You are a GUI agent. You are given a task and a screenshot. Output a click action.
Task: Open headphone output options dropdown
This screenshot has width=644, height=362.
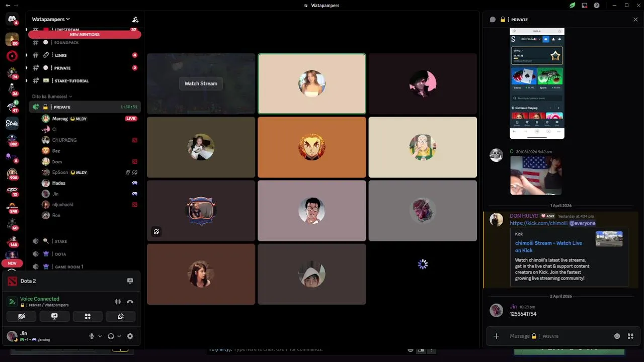119,336
